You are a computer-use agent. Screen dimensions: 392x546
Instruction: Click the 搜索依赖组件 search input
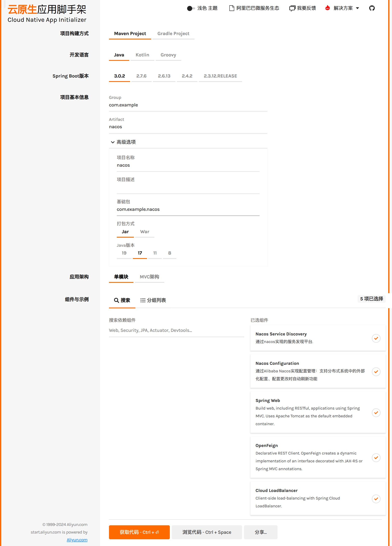point(177,330)
